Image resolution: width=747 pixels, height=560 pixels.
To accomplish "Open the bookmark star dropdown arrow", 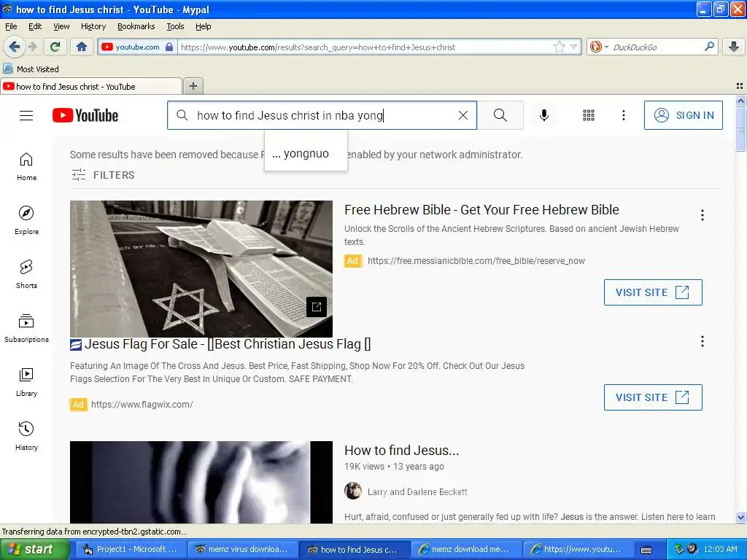I will 573,47.
